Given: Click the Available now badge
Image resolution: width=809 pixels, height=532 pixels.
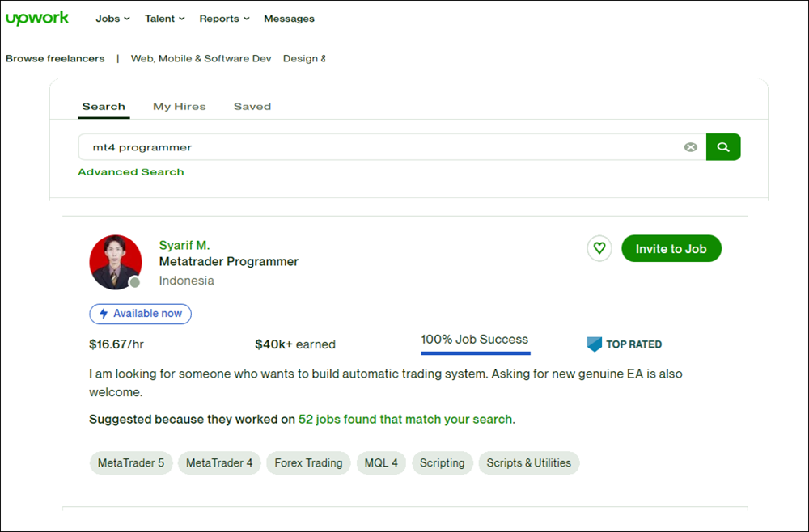Looking at the screenshot, I should click(x=140, y=314).
